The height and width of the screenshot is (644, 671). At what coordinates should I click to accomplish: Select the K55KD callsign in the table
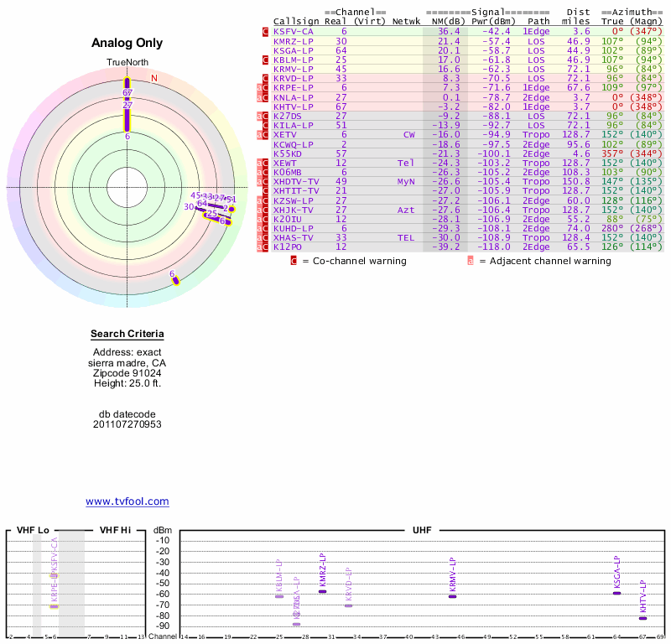tap(287, 153)
